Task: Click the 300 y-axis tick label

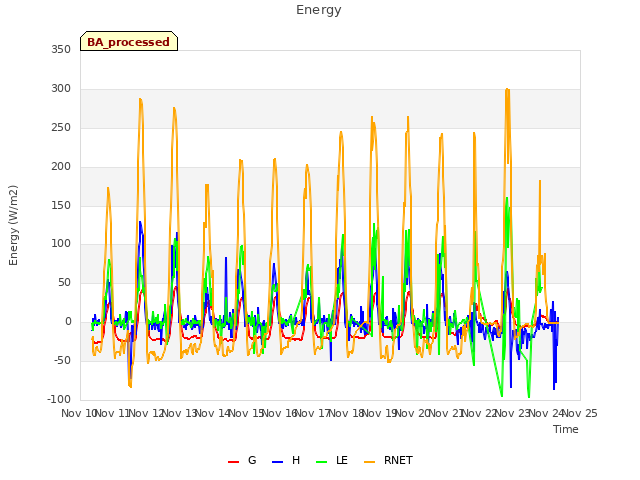Action: pyautogui.click(x=61, y=89)
